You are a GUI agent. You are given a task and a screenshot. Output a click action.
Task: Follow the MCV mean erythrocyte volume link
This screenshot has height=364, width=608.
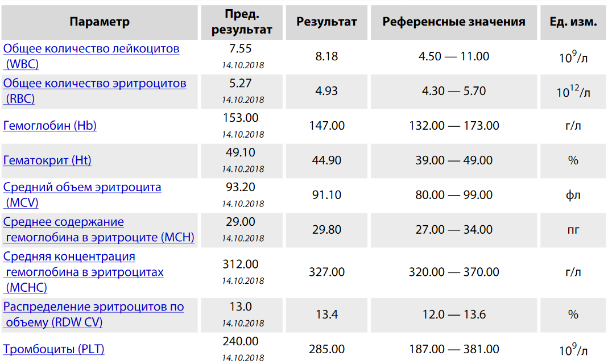tap(82, 187)
